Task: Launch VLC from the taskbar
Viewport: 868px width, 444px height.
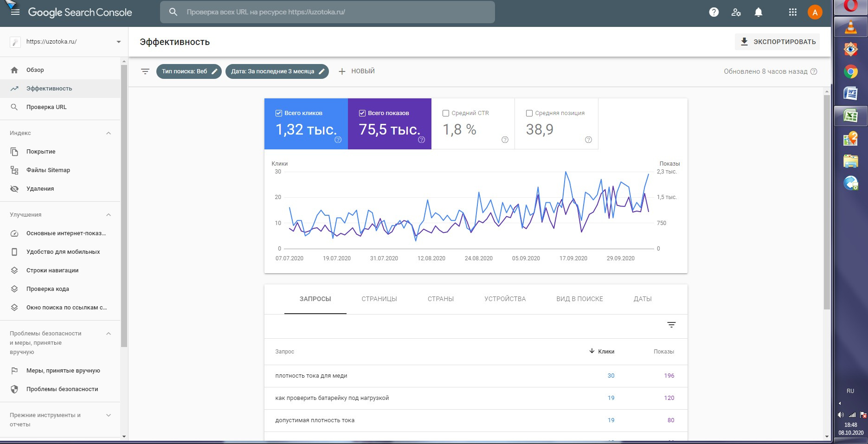Action: click(850, 28)
